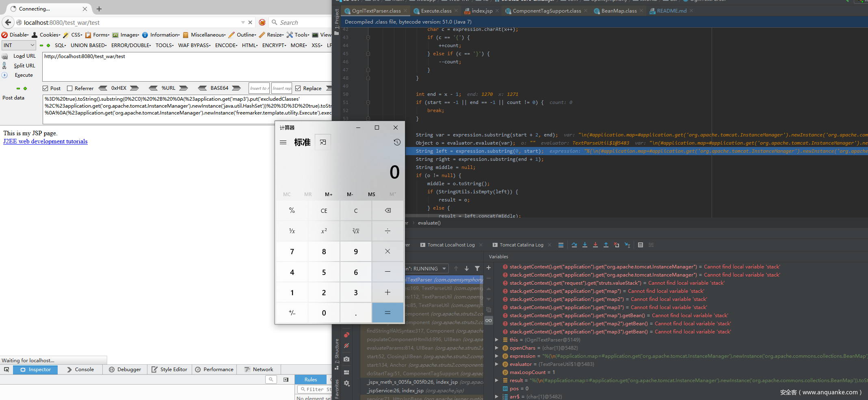This screenshot has height=400, width=868.
Task: Click next frame down-arrow icon
Action: pyautogui.click(x=467, y=268)
